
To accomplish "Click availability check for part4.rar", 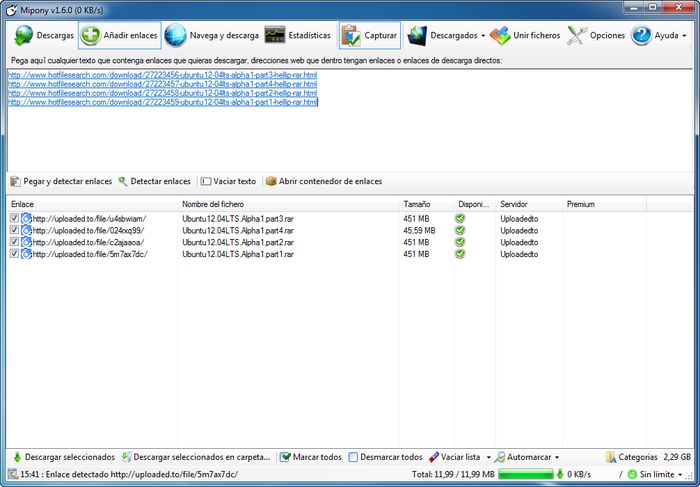I will [x=460, y=230].
